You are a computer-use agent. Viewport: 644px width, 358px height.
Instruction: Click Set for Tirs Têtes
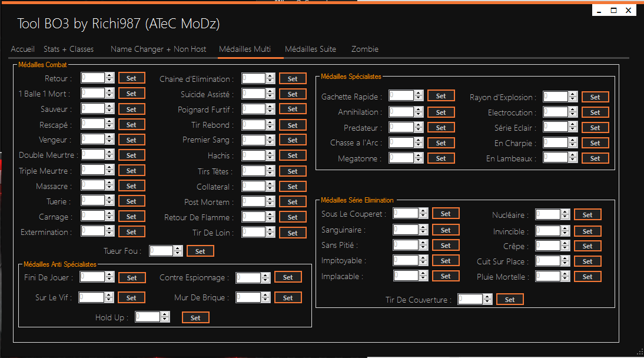(x=293, y=171)
